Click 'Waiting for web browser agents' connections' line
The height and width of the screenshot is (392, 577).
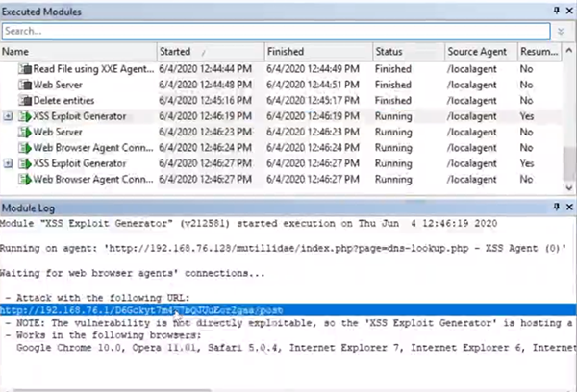[x=132, y=273]
